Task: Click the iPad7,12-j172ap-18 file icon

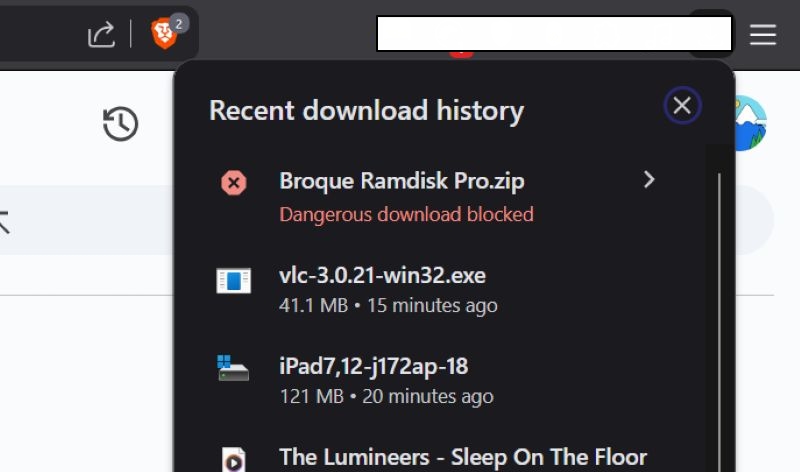Action: tap(233, 368)
